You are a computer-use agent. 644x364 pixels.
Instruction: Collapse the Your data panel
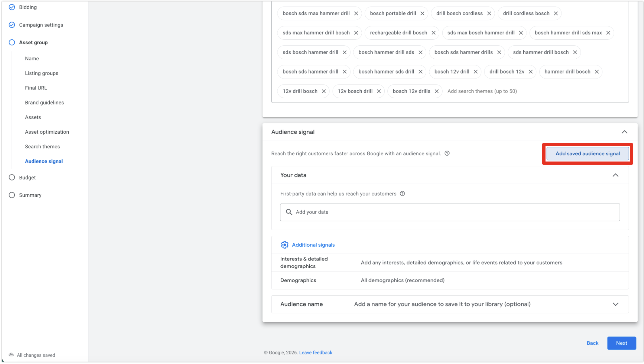coord(615,175)
